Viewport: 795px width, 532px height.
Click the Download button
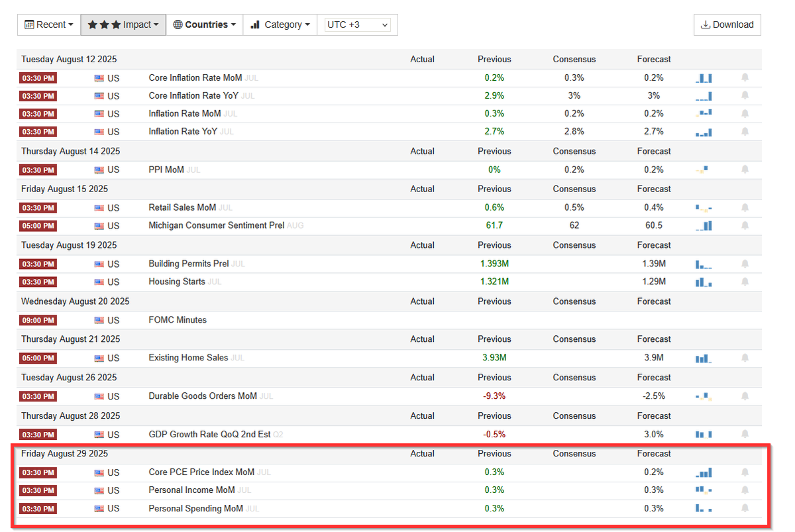(x=727, y=25)
